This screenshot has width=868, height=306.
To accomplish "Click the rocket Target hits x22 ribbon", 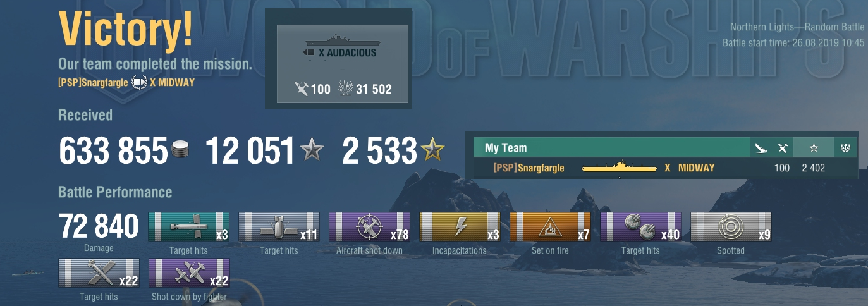I will tap(98, 273).
